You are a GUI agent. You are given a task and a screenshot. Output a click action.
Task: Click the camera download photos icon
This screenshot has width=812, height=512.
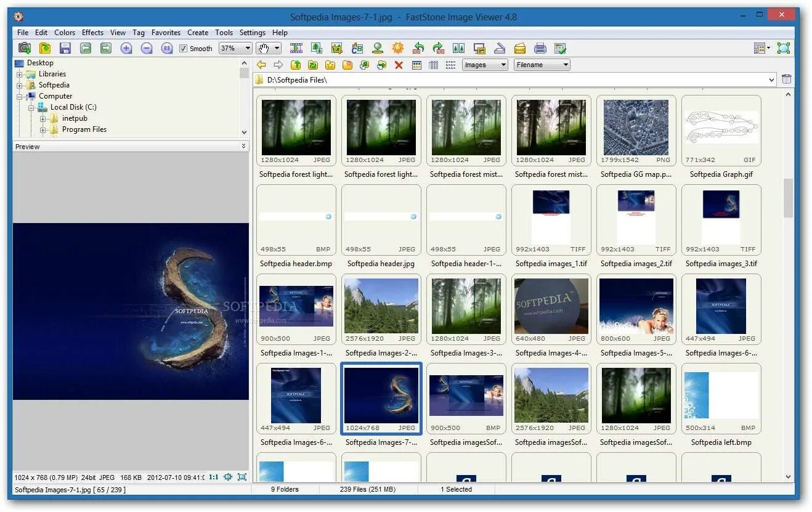[x=25, y=48]
